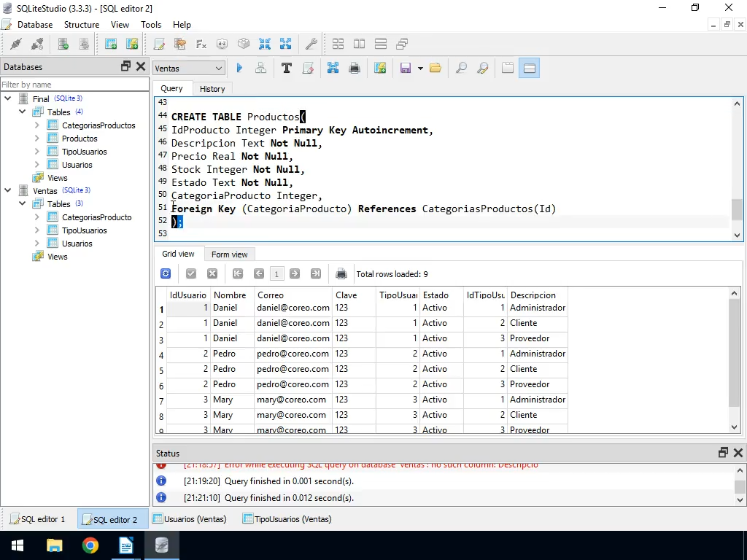Click the Format SQL icon

tap(286, 68)
